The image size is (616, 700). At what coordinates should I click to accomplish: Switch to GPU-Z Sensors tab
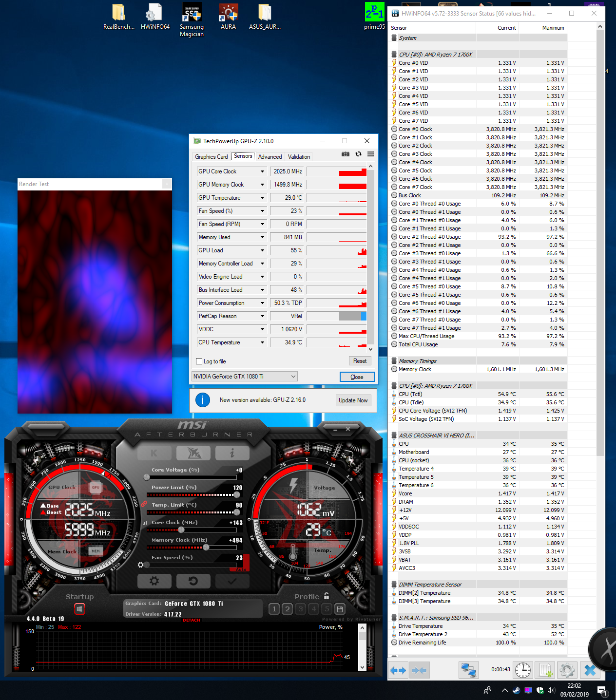pyautogui.click(x=243, y=156)
